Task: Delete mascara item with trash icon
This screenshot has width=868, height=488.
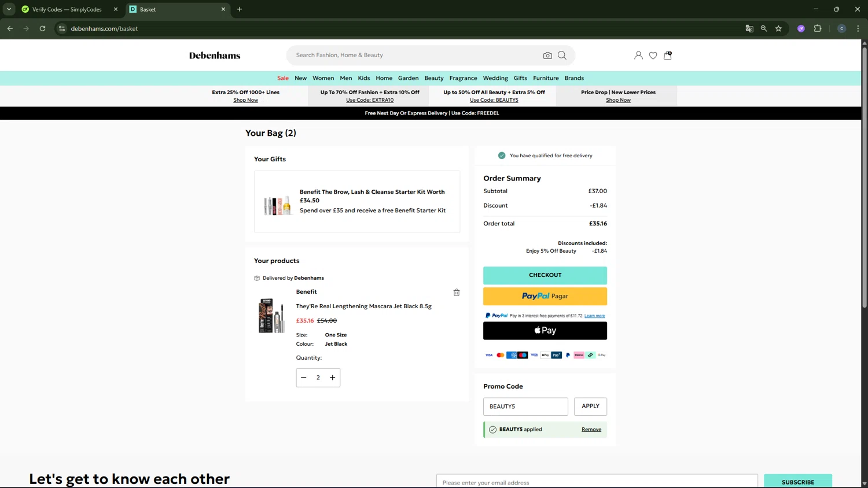Action: coord(457,293)
